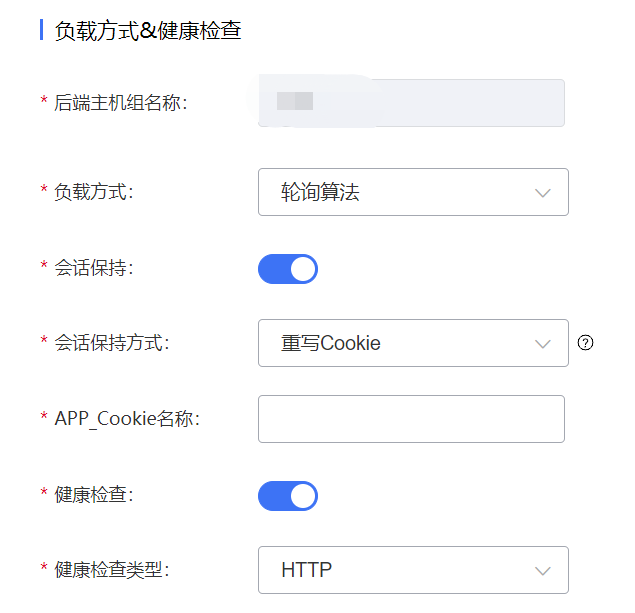Click the 负载方式&健康检查 section heading
The image size is (635, 613).
[x=148, y=31]
